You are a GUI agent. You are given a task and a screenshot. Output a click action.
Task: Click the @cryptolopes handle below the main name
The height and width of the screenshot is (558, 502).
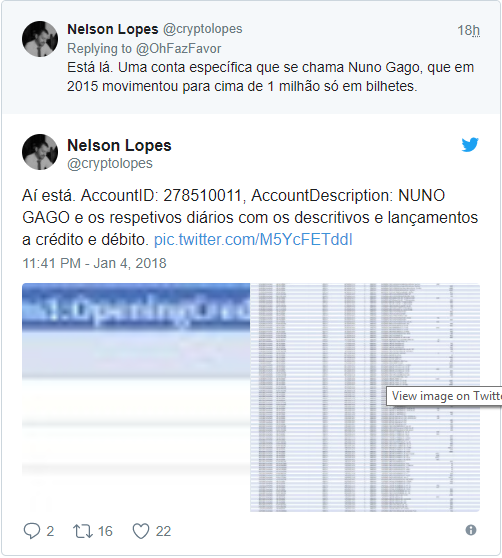pos(110,164)
